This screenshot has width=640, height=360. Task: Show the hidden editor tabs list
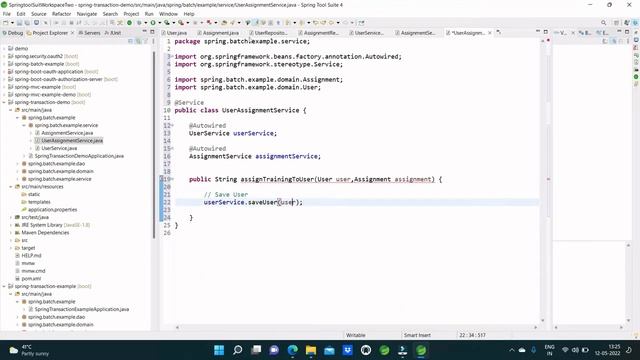(498, 32)
